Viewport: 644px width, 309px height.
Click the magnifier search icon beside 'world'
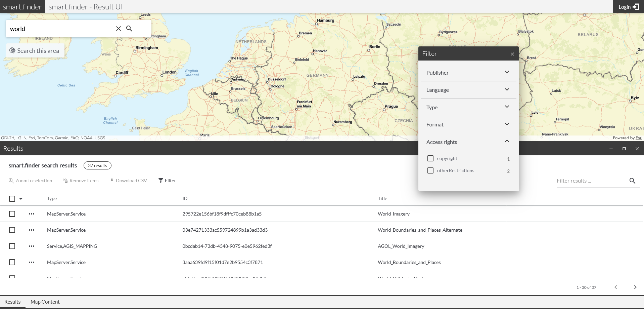coord(129,29)
